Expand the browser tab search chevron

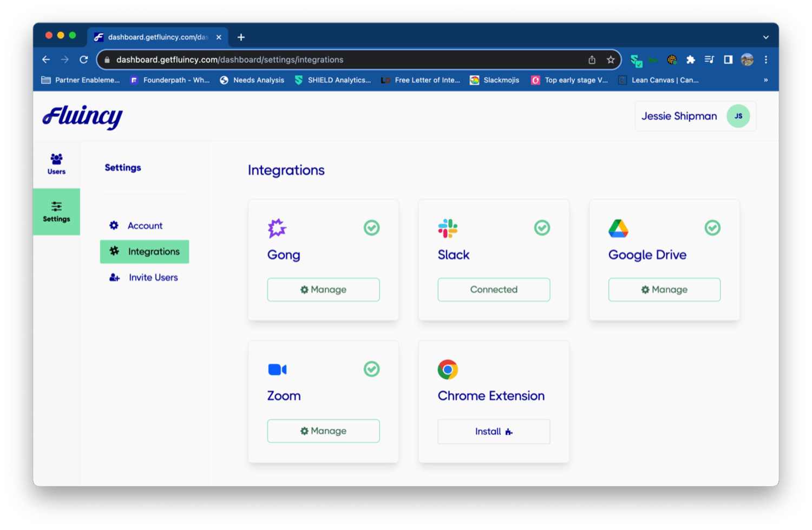point(765,37)
